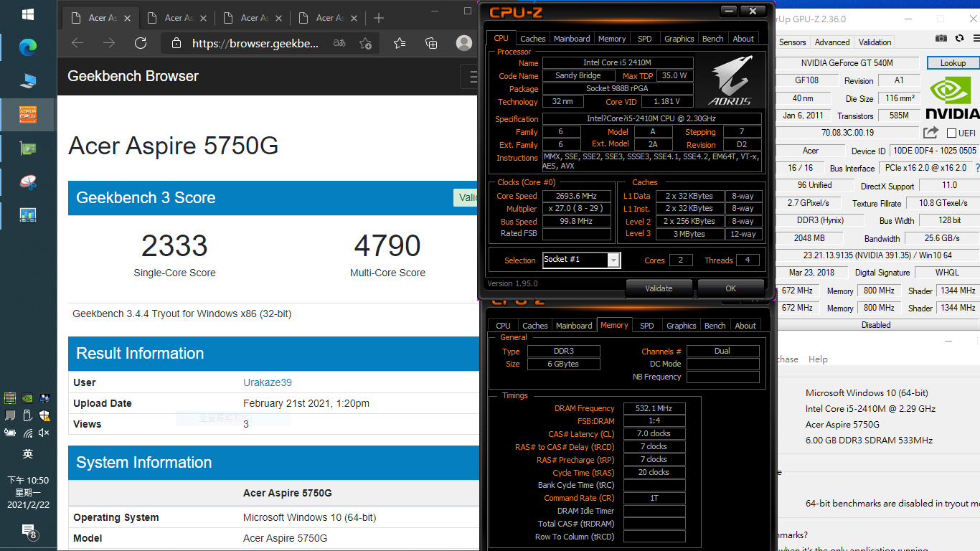This screenshot has height=551, width=980.
Task: Click the Core Speed value 2693.6 MHz
Action: (577, 196)
